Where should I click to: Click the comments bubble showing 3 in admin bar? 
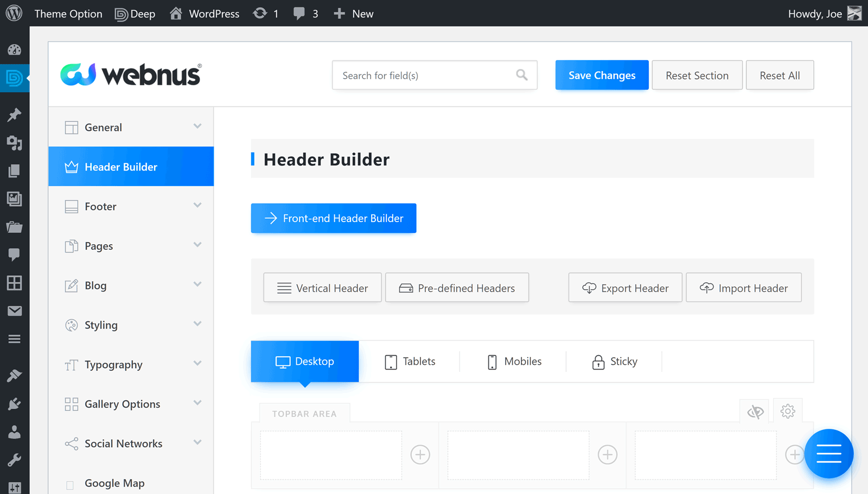305,14
